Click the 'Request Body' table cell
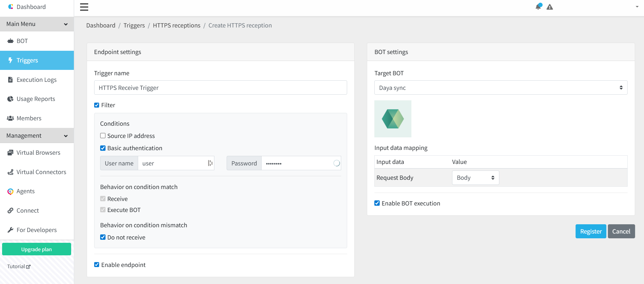644x284 pixels. coord(395,178)
